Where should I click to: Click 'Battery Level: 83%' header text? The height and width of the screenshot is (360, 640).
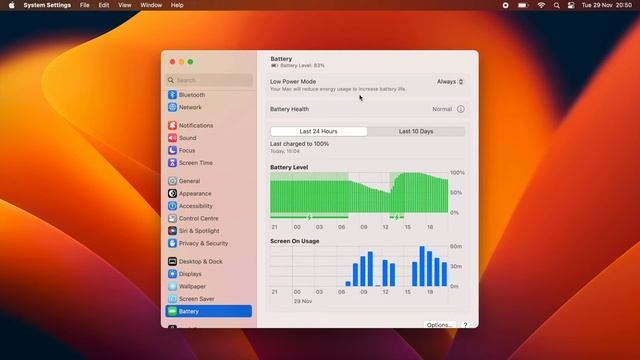[x=302, y=65]
